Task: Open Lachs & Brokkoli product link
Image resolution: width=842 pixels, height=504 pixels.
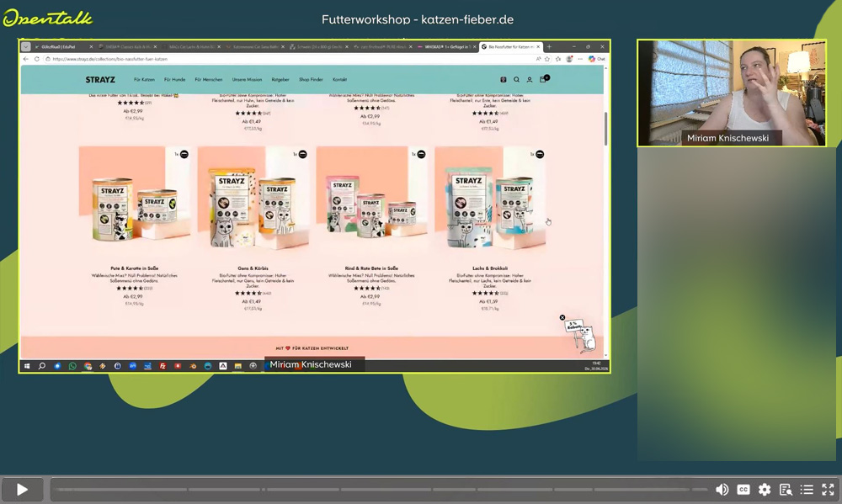Action: click(490, 268)
